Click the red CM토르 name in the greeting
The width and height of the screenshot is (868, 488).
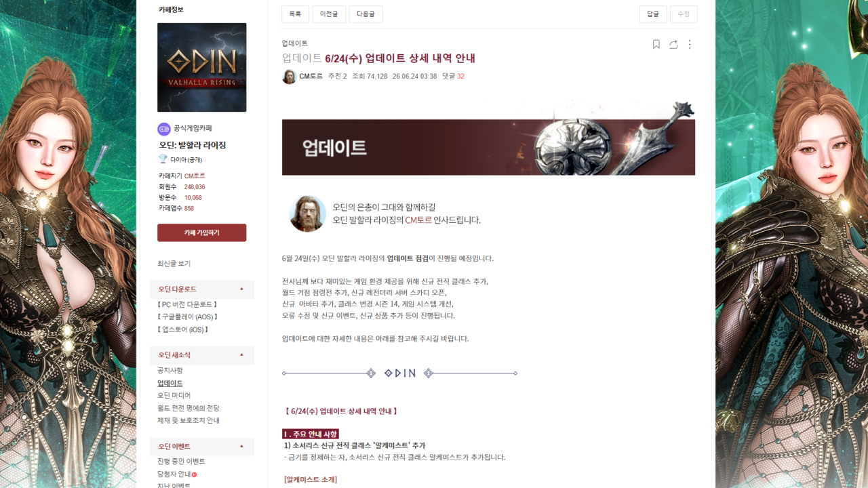418,220
